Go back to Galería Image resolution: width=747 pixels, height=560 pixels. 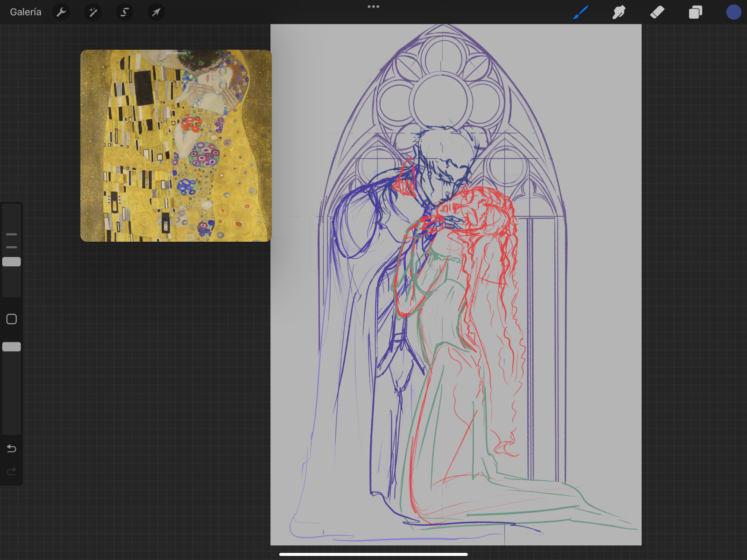(x=25, y=12)
